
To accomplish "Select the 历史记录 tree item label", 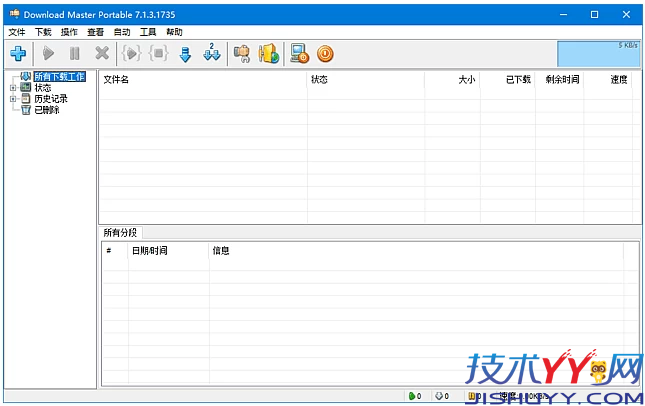I will (x=51, y=99).
